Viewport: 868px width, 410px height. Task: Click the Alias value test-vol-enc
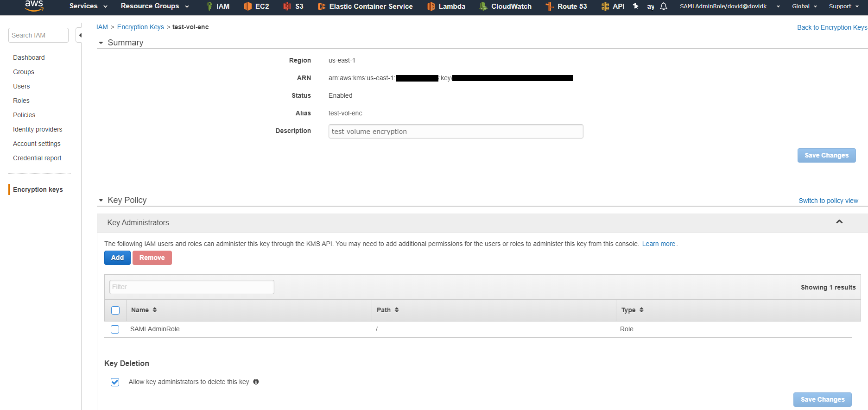click(x=345, y=113)
